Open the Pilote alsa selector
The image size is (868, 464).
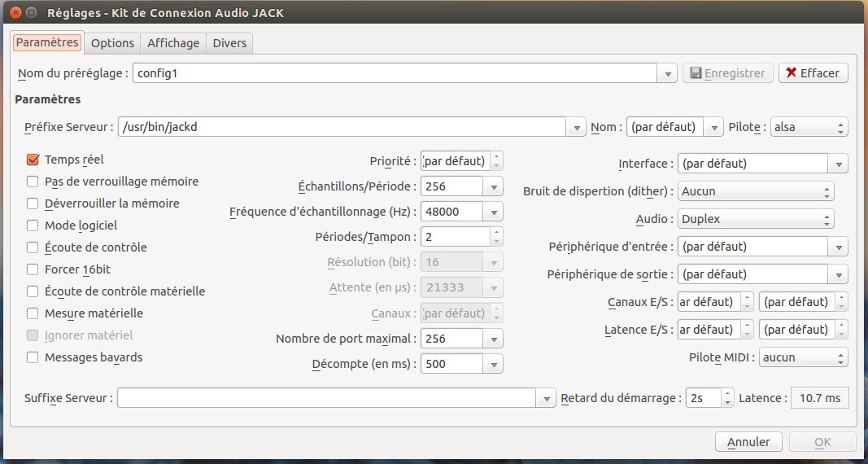(810, 127)
